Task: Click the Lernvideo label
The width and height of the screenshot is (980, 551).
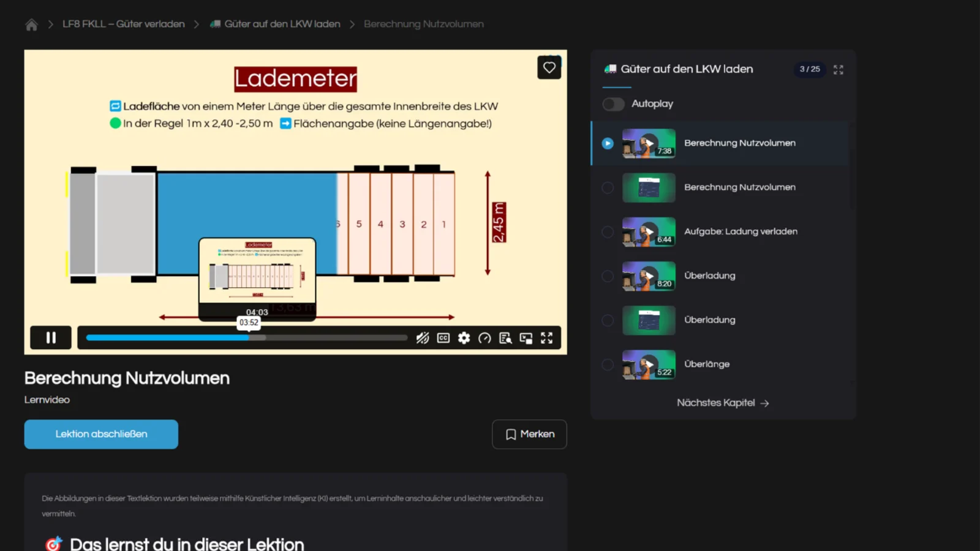Action: (x=47, y=400)
